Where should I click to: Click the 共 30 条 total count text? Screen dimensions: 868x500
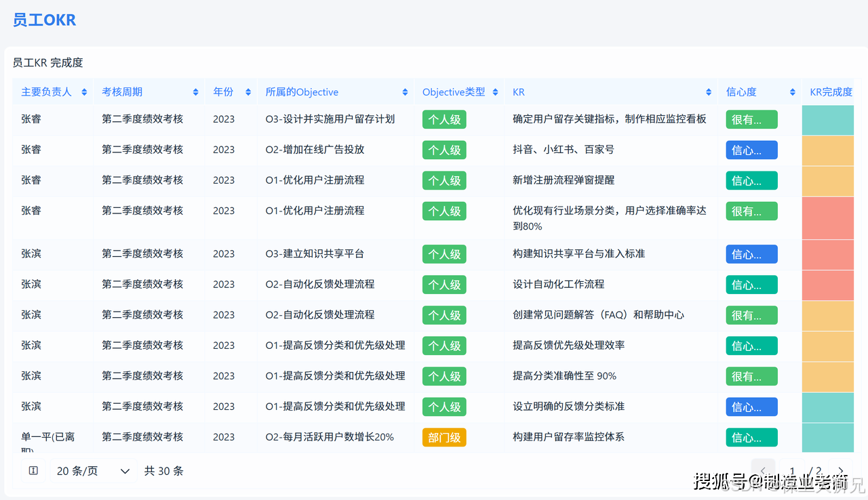coord(164,471)
